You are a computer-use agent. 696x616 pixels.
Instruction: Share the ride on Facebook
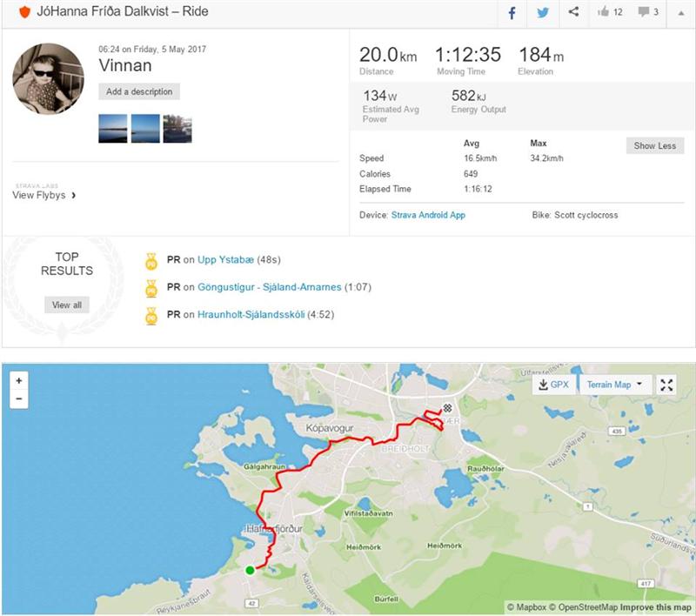[512, 13]
